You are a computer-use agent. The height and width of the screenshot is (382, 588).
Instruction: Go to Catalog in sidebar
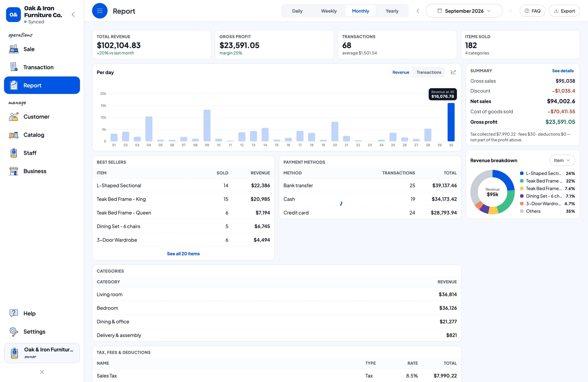(x=42, y=135)
